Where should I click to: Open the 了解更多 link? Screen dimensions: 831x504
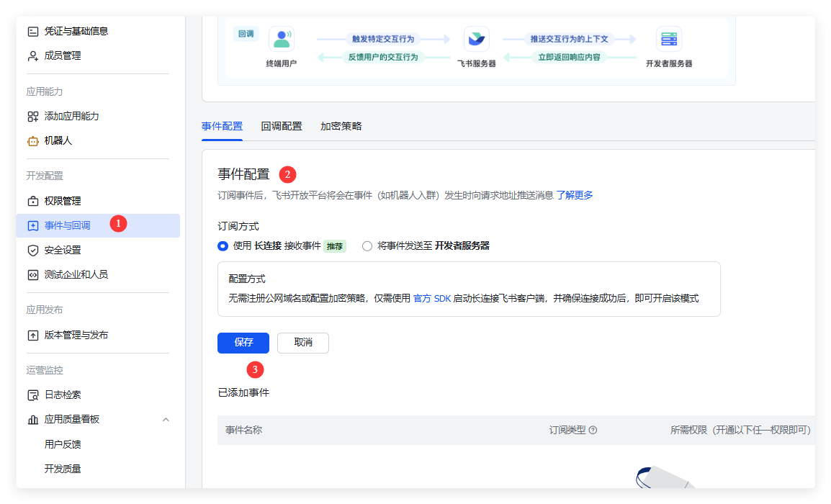pos(574,195)
